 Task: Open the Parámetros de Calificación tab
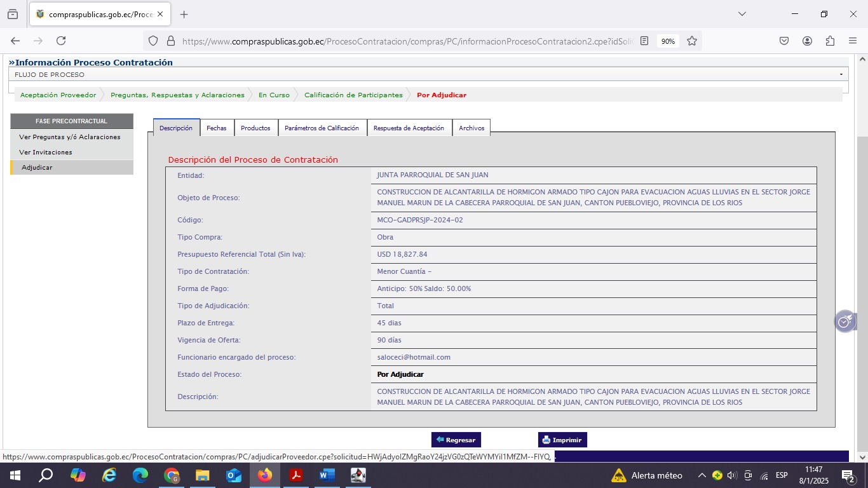coord(322,128)
